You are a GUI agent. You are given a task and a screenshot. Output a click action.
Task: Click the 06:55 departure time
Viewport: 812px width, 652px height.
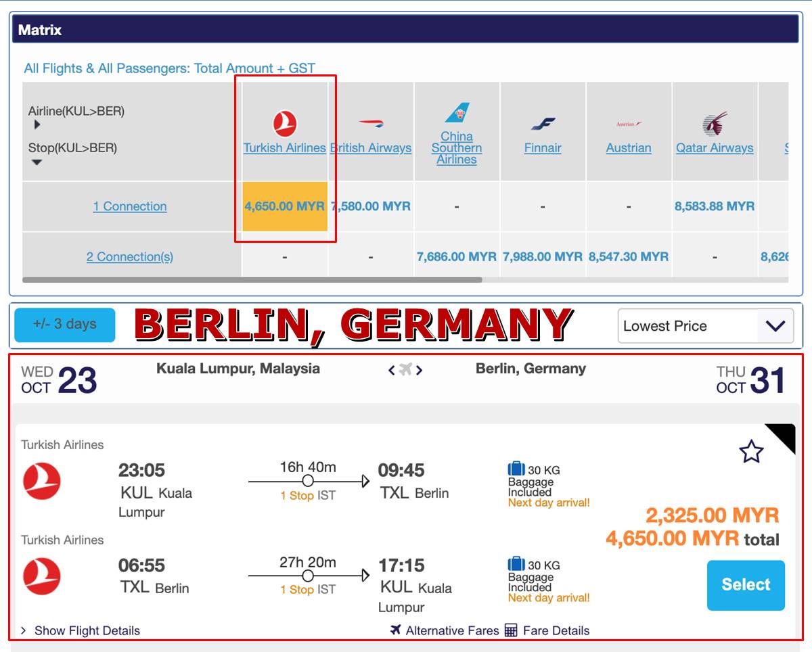(x=141, y=565)
